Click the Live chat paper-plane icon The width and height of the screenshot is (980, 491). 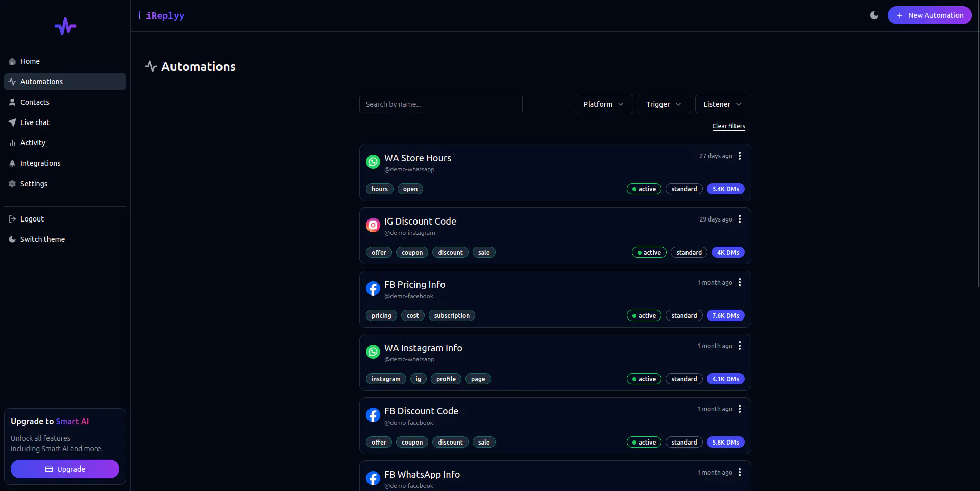12,122
